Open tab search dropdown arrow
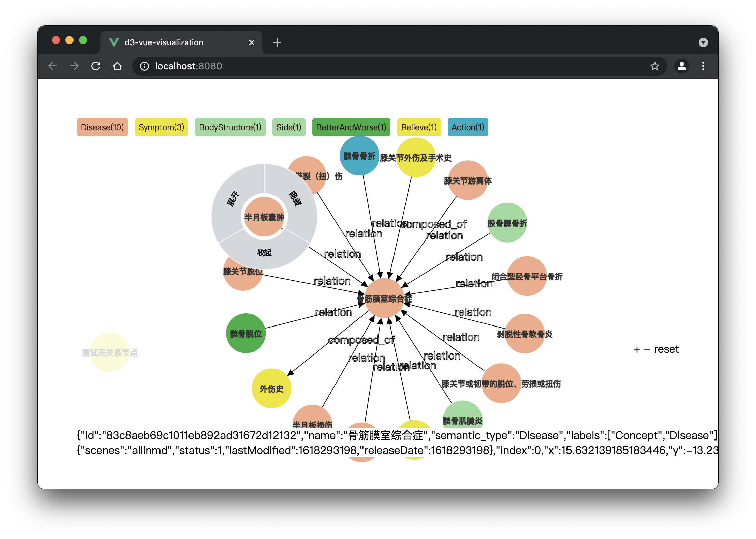This screenshot has width=756, height=539. (703, 42)
